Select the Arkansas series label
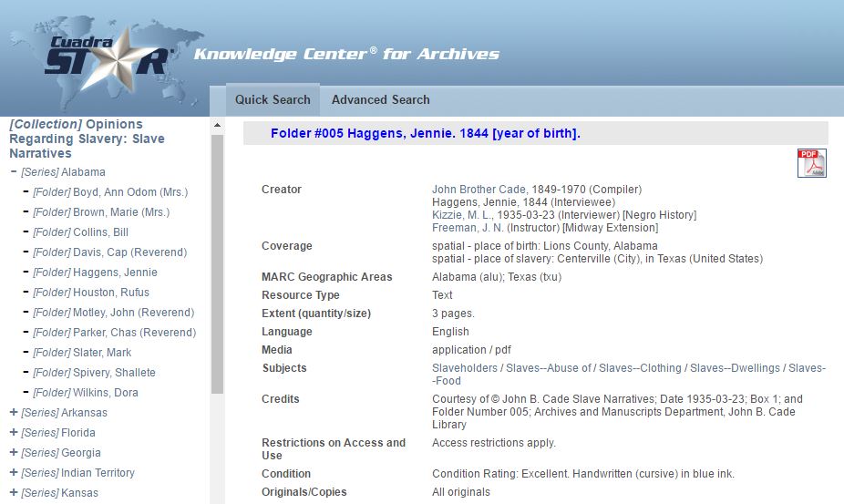This screenshot has height=504, width=844. [x=64, y=413]
